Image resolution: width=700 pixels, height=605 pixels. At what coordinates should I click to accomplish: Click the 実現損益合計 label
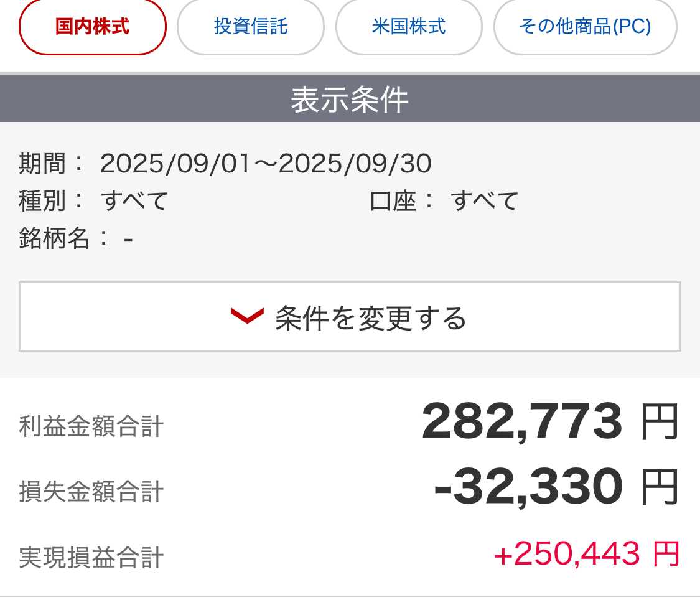91,557
